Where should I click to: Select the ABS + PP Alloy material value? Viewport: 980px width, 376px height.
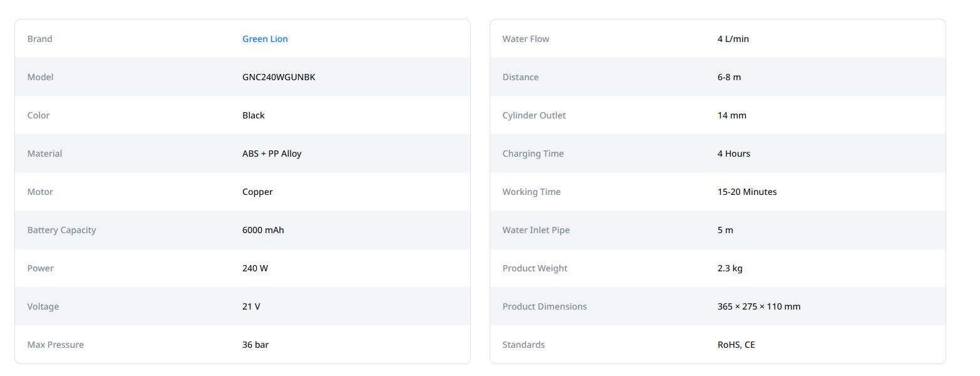coord(272,154)
